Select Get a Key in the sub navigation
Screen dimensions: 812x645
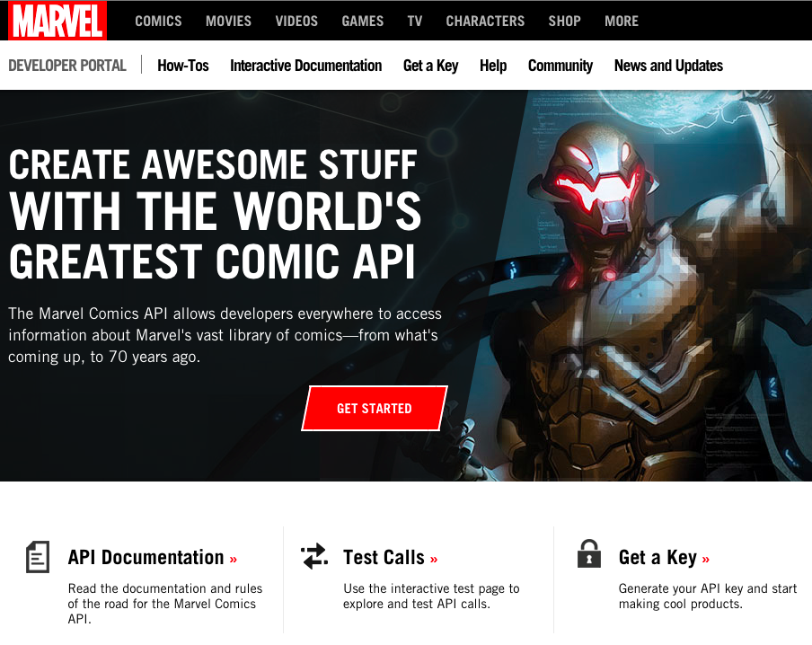[x=431, y=66]
